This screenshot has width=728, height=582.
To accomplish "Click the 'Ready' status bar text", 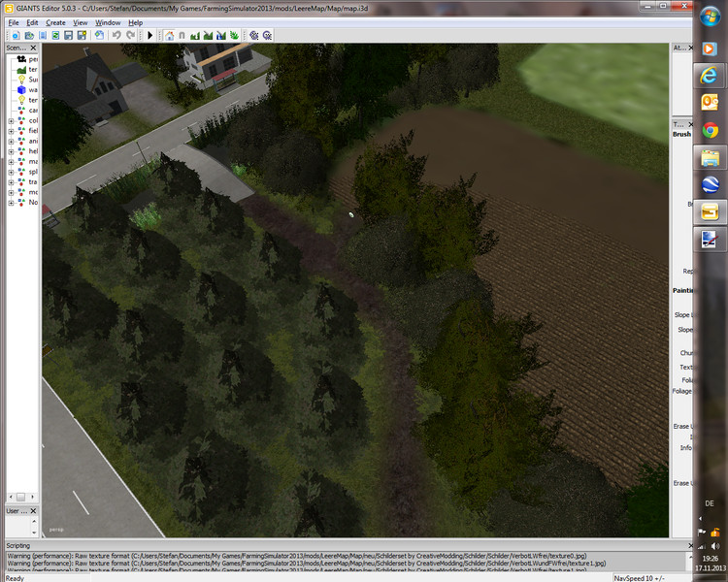I will point(15,578).
